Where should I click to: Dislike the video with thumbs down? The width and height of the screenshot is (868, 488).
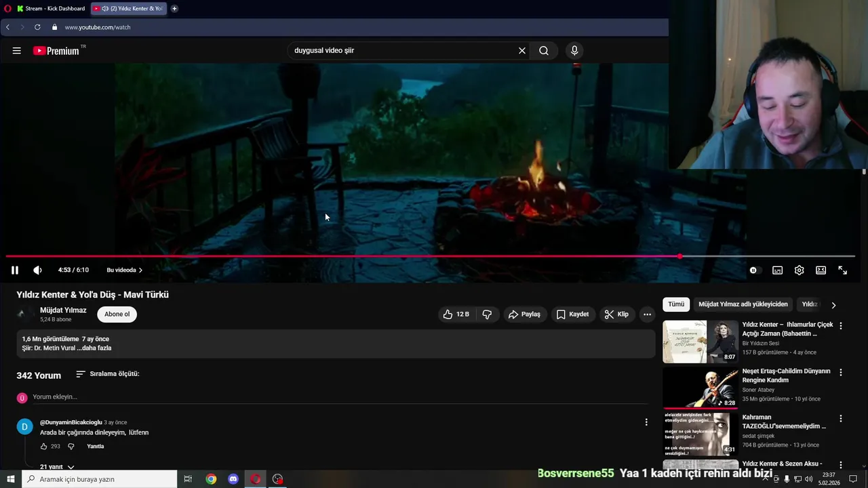click(x=487, y=314)
